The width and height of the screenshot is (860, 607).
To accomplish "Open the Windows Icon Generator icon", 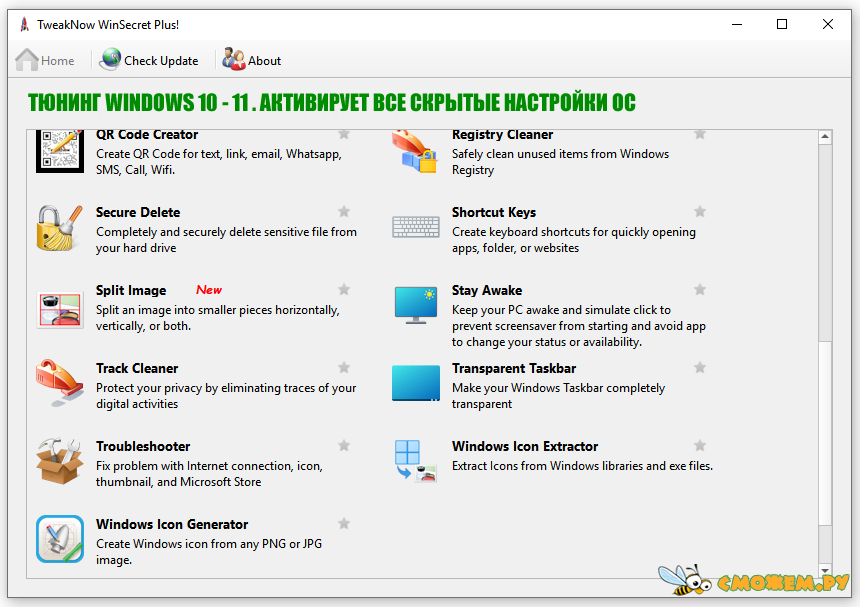I will click(60, 539).
